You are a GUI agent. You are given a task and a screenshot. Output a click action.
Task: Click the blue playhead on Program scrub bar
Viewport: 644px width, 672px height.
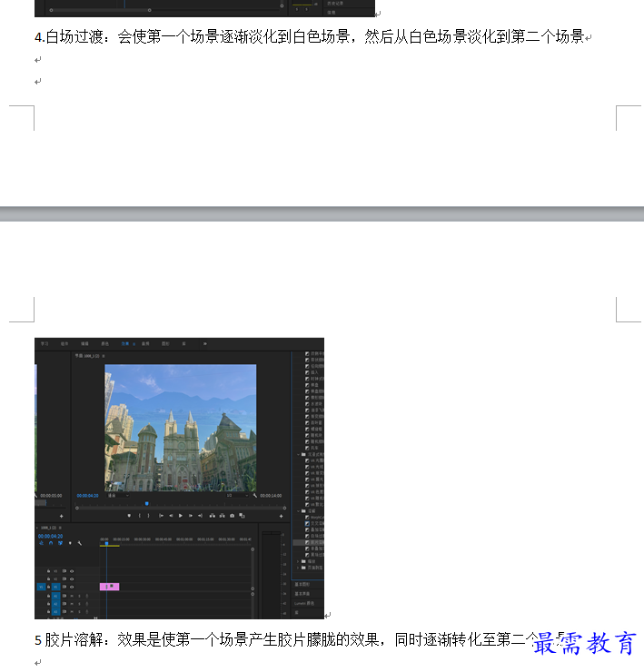(x=146, y=504)
